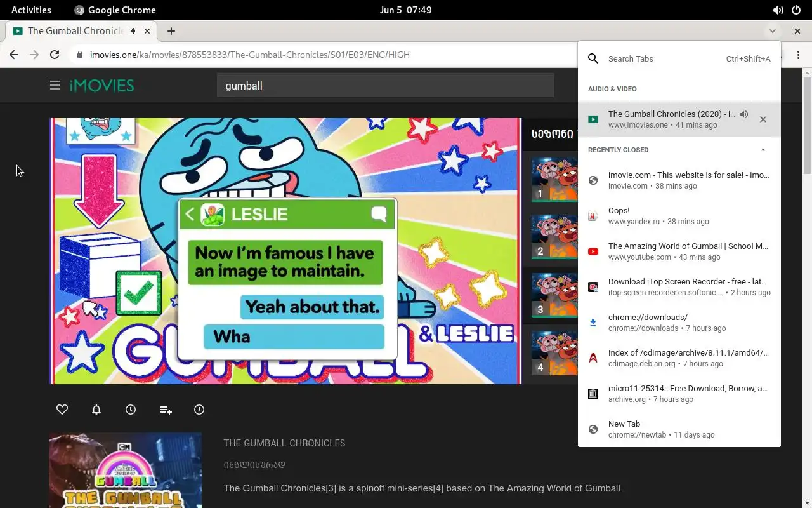Toggle the tab search dropdown arrow
This screenshot has width=812, height=508.
(772, 30)
